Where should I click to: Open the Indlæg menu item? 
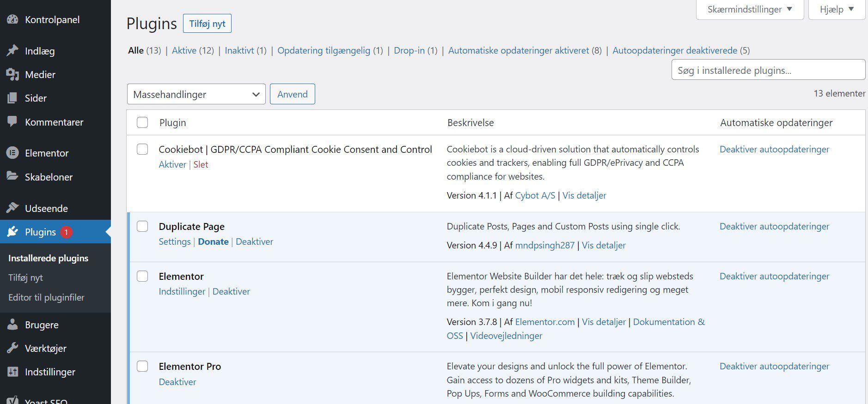pos(40,51)
